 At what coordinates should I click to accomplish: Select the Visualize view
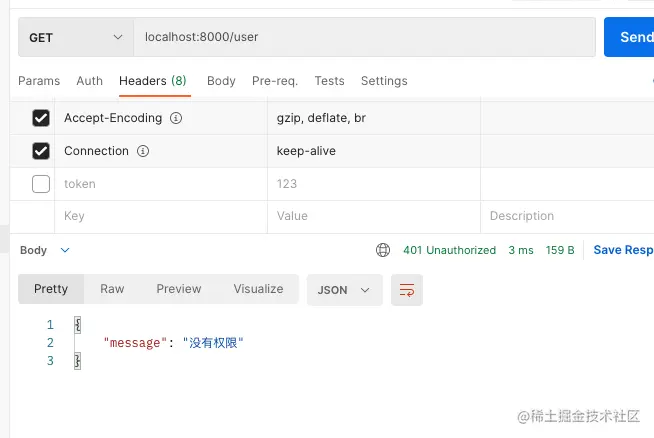click(x=258, y=289)
